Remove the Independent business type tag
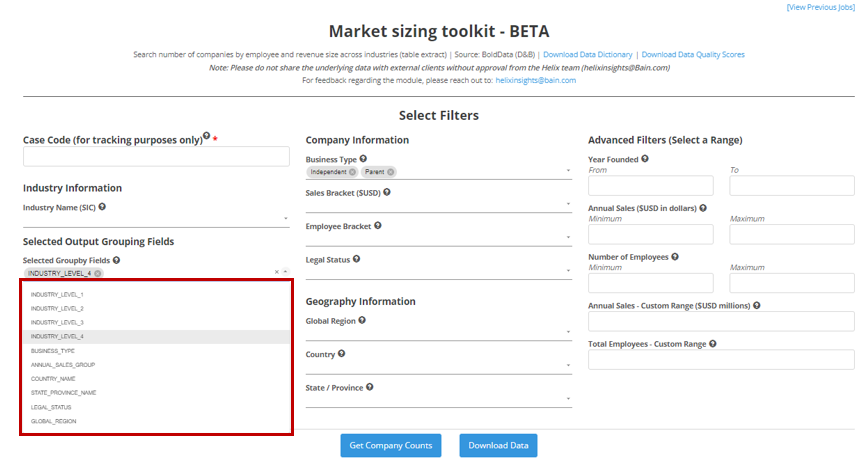 pos(352,172)
